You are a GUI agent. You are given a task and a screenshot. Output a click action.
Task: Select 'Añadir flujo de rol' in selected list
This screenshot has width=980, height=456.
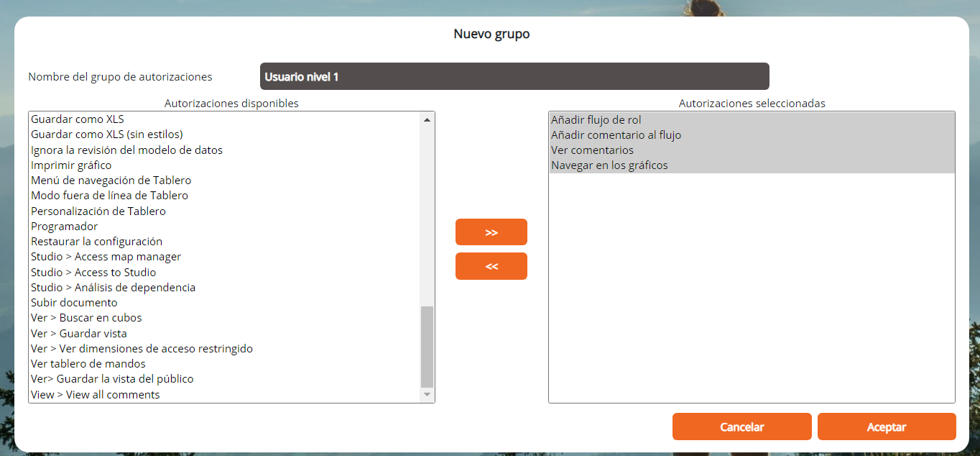point(596,120)
